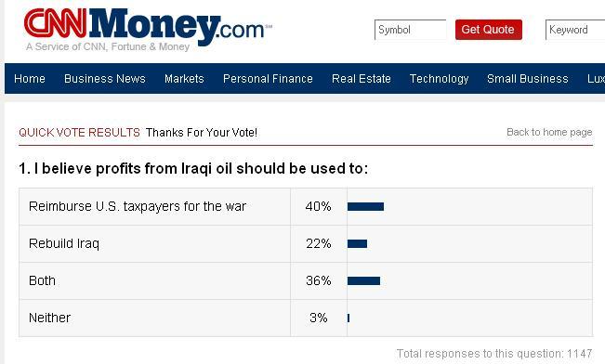Focus the Symbol input field
This screenshot has width=605, height=364.
(x=411, y=30)
